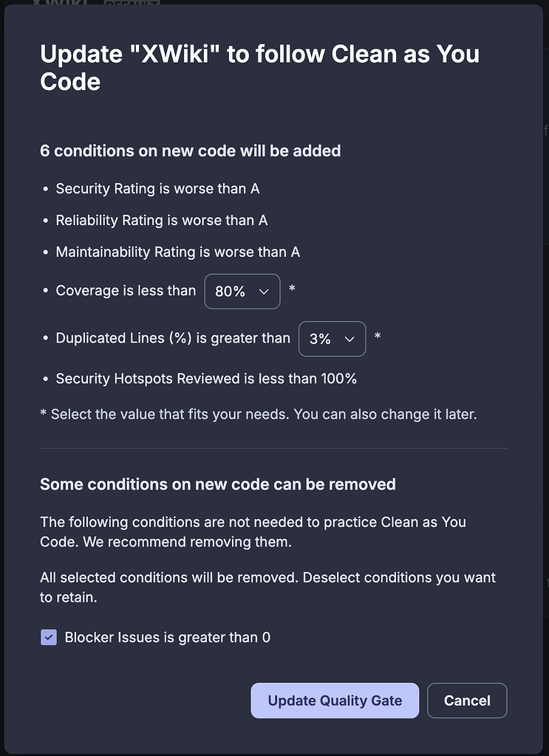
Task: Click the asterisk next to Duplicated Lines dropdown
Action: tap(378, 336)
